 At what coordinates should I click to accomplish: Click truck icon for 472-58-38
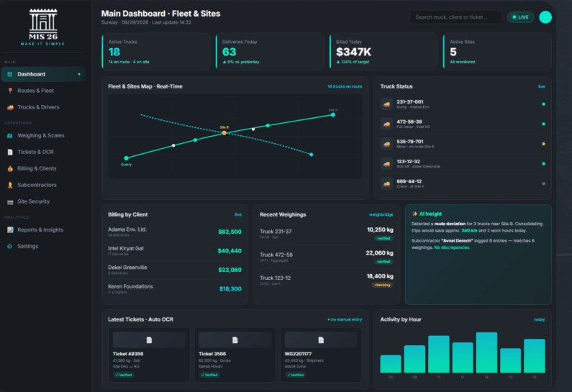click(386, 124)
